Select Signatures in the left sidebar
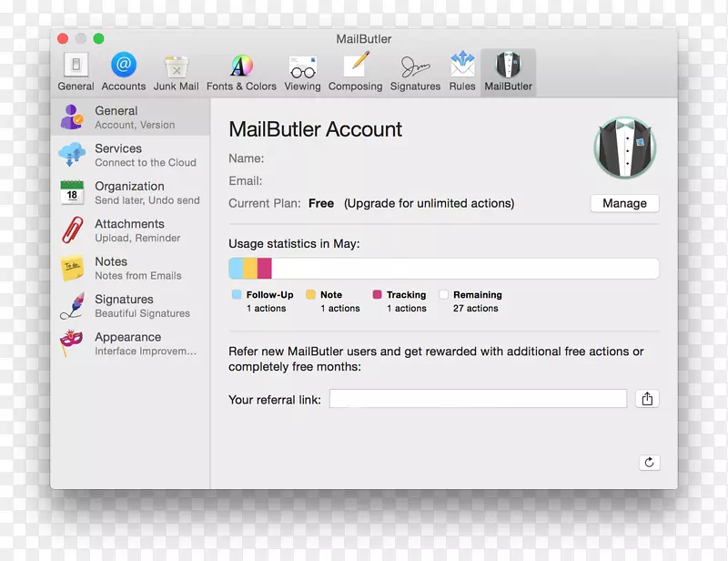Screen dimensions: 728x561 [x=130, y=305]
